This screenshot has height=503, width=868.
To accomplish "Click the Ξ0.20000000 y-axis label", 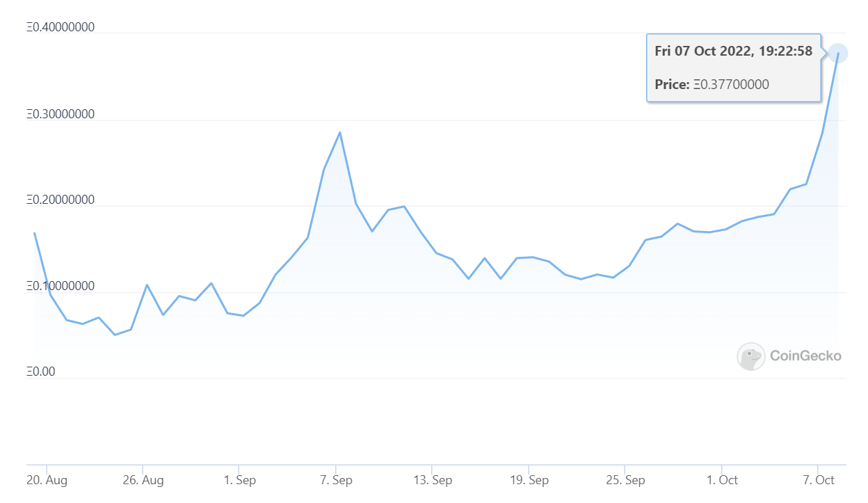I will pyautogui.click(x=61, y=200).
